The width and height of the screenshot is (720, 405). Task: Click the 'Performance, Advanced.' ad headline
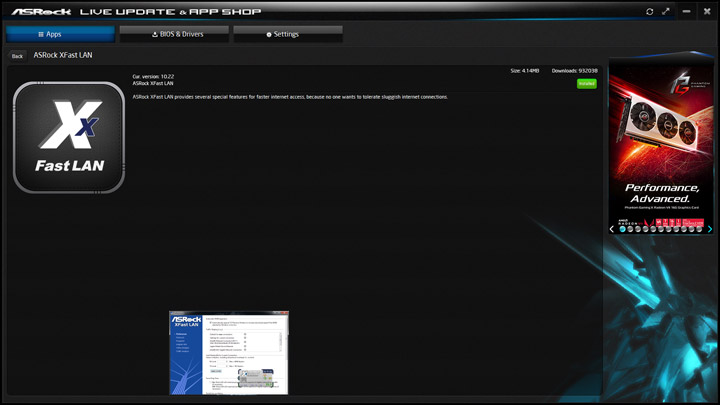point(662,193)
